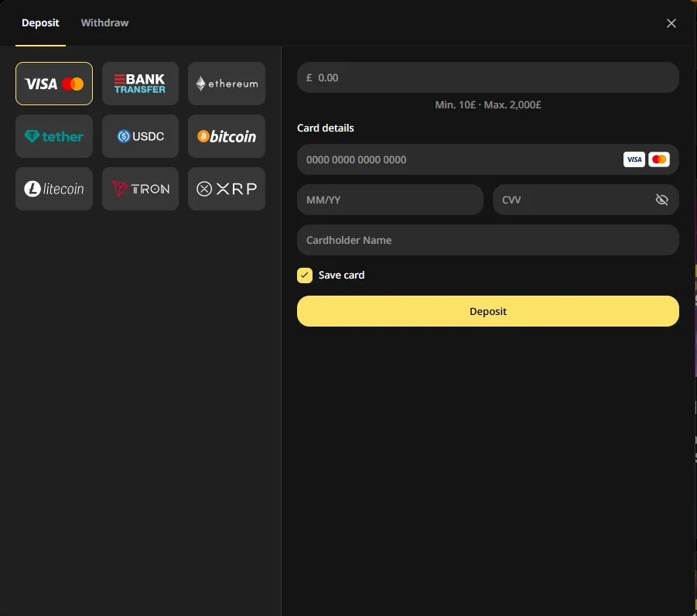Click the 'Save card' label text
Screen dimensions: 697x616
coord(341,275)
